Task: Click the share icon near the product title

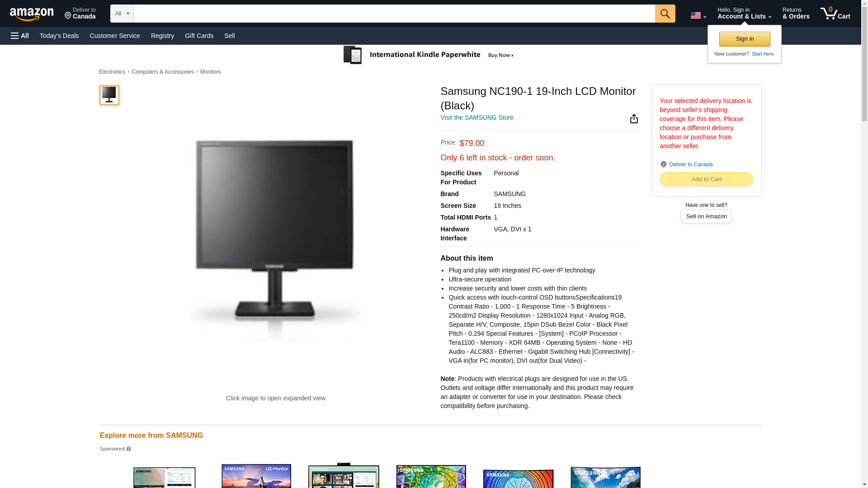Action: [x=634, y=118]
